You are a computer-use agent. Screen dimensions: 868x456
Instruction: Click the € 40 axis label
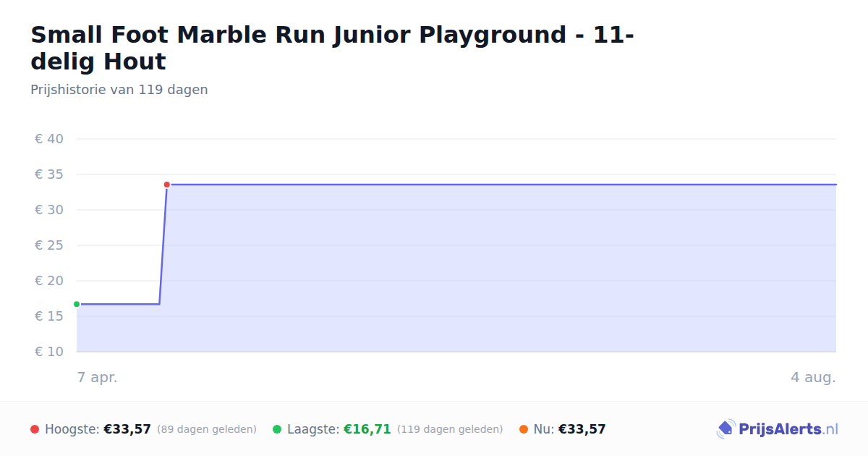tap(50, 139)
